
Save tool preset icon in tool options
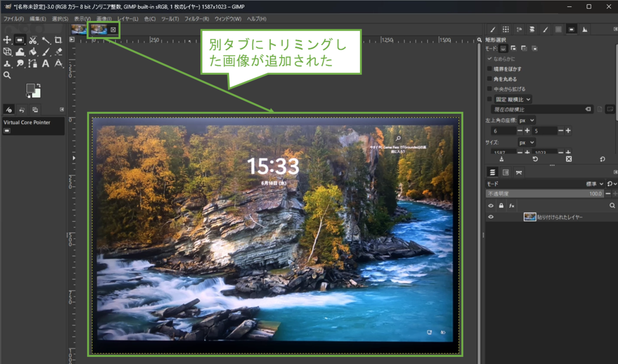click(x=502, y=159)
